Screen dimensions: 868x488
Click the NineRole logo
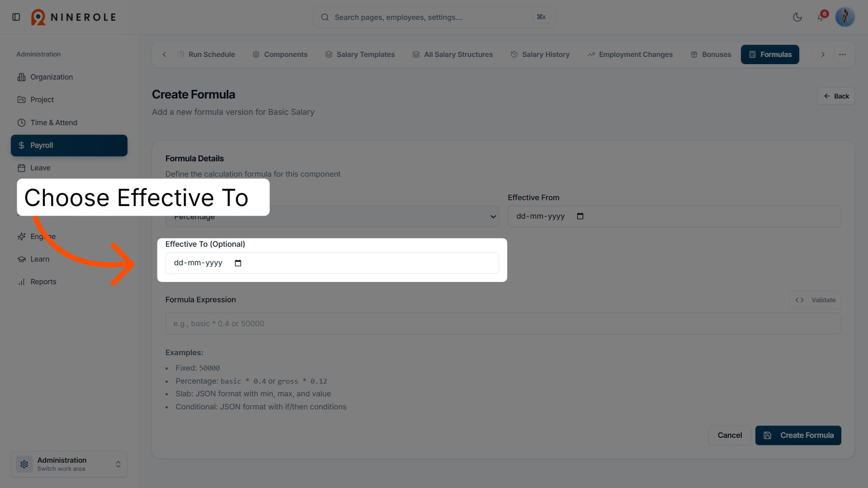[73, 17]
